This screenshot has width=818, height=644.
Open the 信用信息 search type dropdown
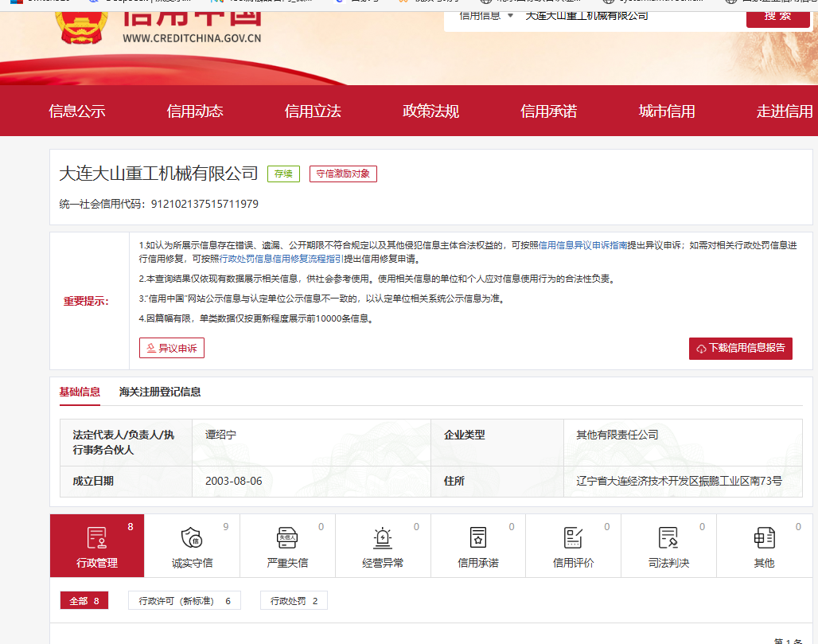point(486,17)
